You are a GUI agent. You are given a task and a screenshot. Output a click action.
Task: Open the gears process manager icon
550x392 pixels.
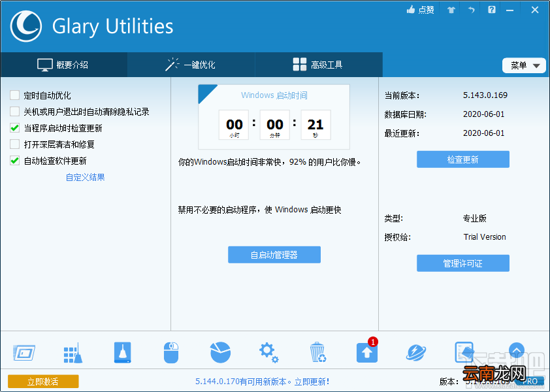(x=268, y=353)
